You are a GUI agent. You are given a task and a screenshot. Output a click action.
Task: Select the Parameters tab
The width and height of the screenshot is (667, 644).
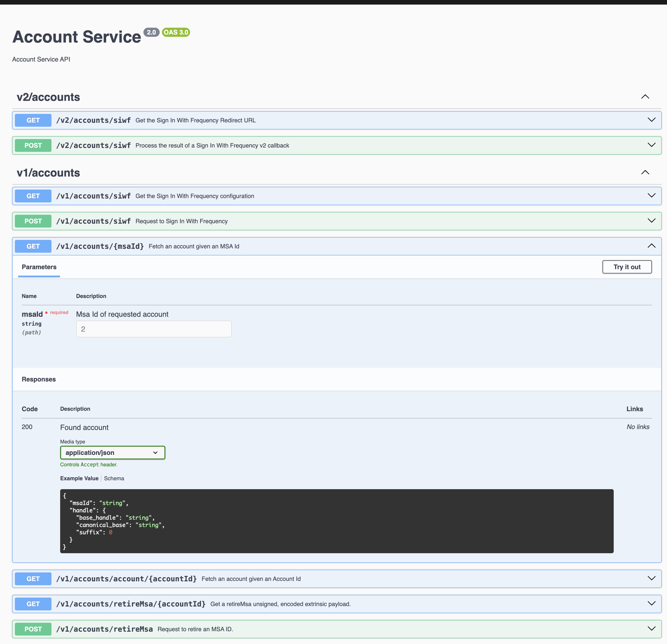(39, 267)
